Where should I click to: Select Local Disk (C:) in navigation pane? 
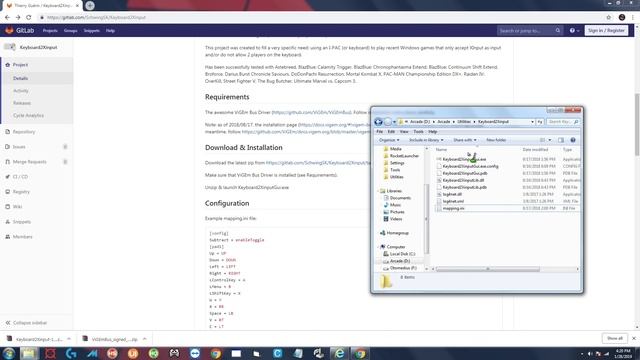click(x=402, y=254)
